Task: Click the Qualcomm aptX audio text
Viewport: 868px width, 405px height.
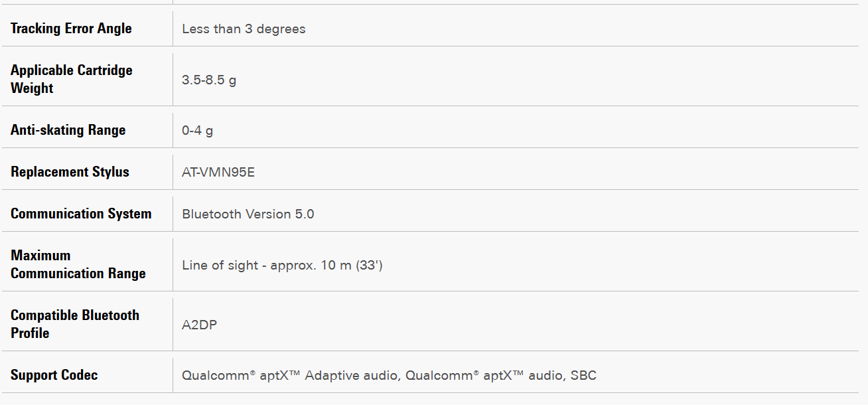Action: click(484, 376)
